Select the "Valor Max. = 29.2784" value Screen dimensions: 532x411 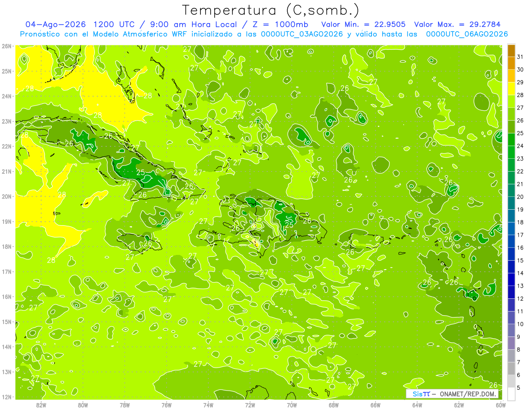[457, 24]
